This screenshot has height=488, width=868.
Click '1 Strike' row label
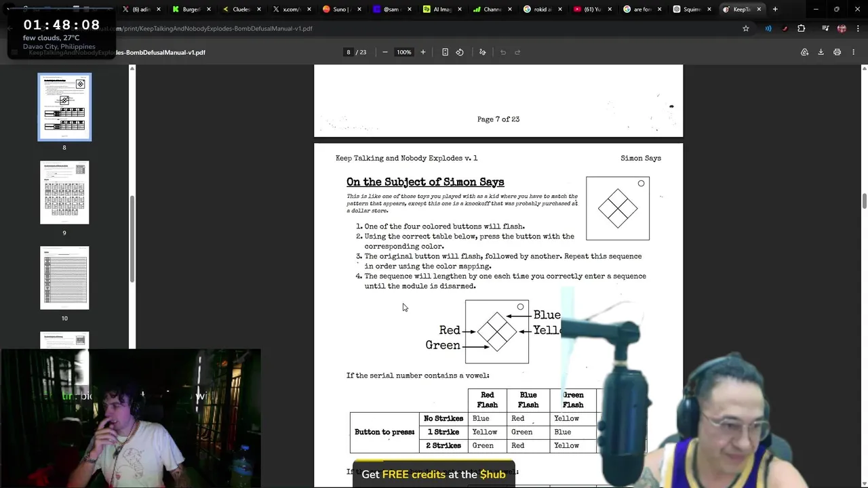(443, 432)
